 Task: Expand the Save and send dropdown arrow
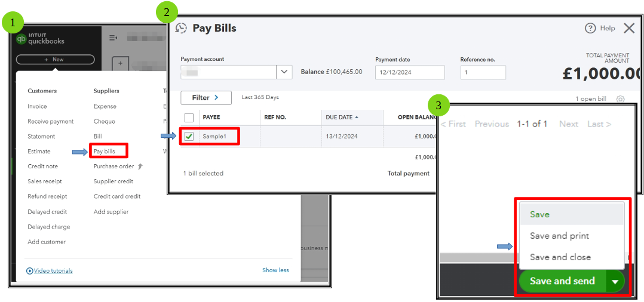(x=615, y=282)
